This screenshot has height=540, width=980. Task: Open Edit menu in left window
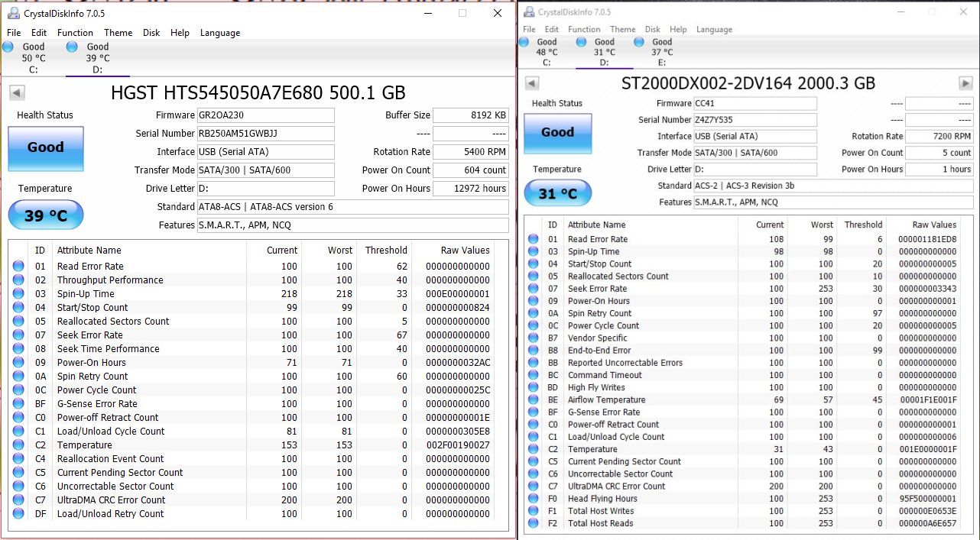coord(39,33)
